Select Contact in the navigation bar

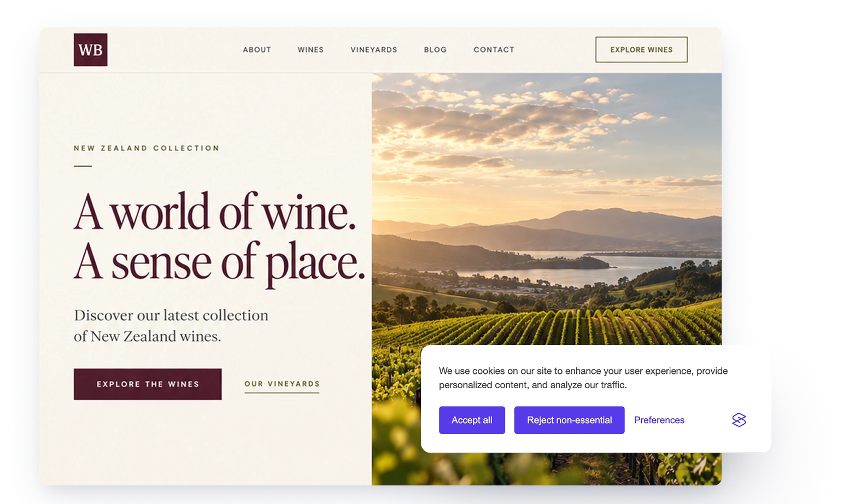pos(494,50)
